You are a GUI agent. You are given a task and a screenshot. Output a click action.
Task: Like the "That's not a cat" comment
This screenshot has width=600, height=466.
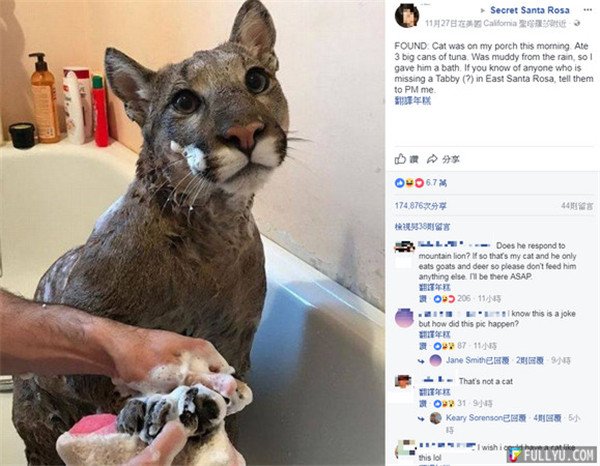click(423, 404)
